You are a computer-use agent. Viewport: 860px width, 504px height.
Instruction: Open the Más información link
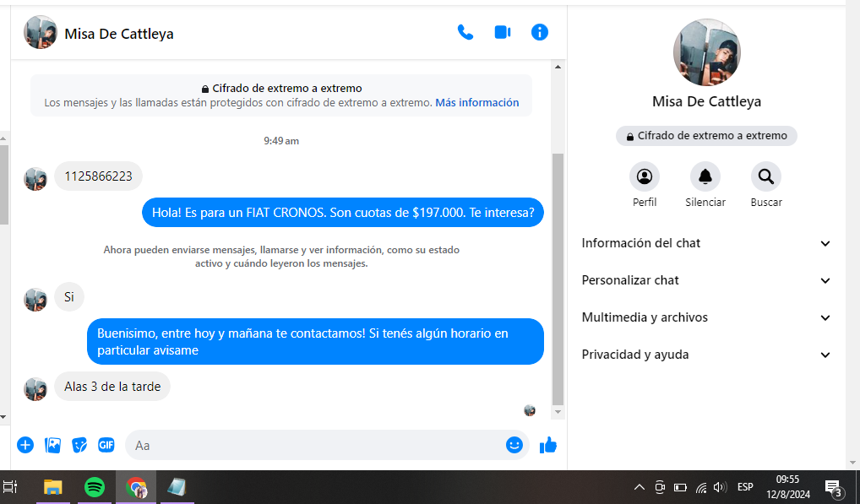(x=477, y=103)
